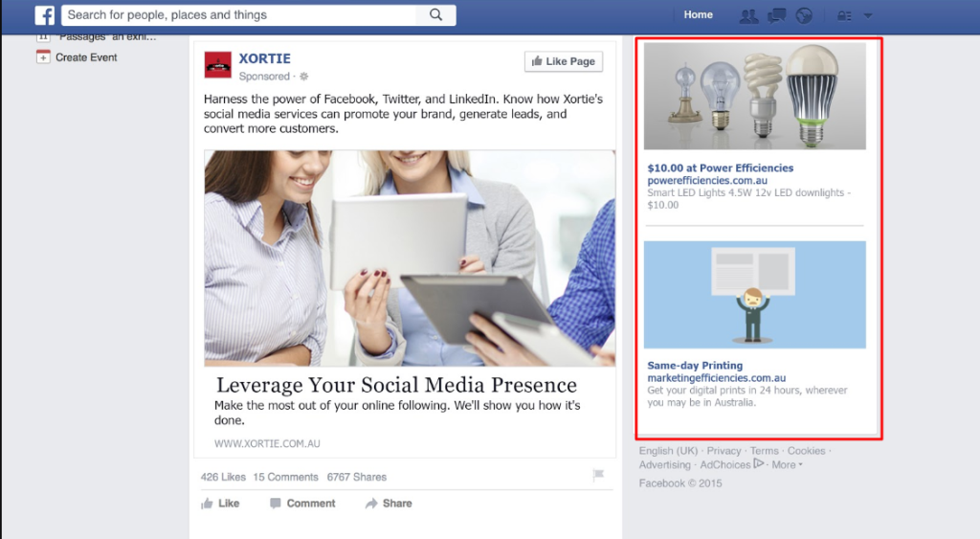Click the Facebook logo icon
This screenshot has width=980, height=539.
pyautogui.click(x=44, y=15)
